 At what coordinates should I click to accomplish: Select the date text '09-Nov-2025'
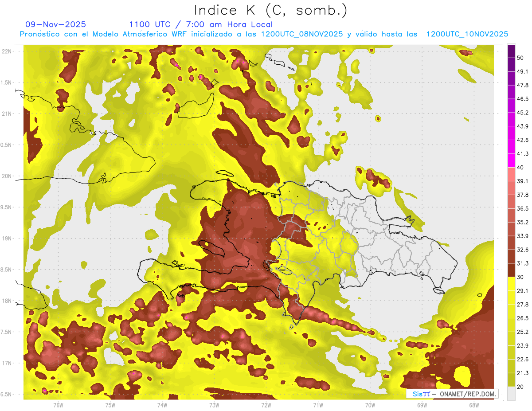pyautogui.click(x=56, y=24)
